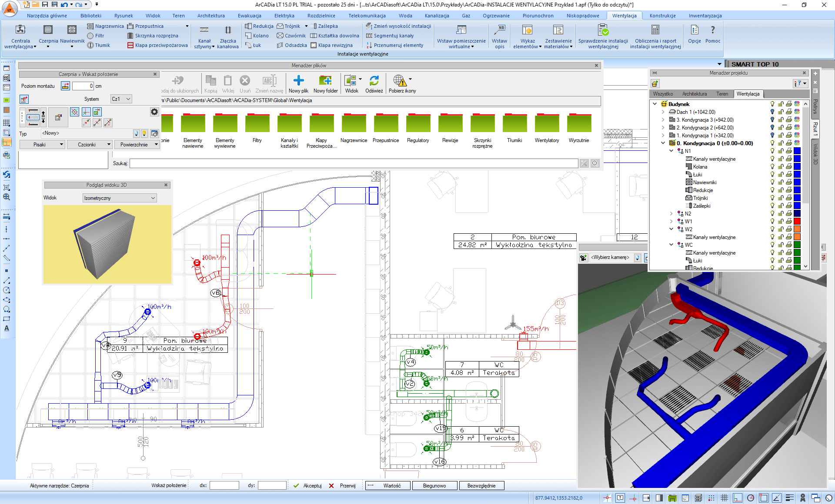This screenshot has width=835, height=504.
Task: Click the Wartość button
Action: pyautogui.click(x=387, y=486)
